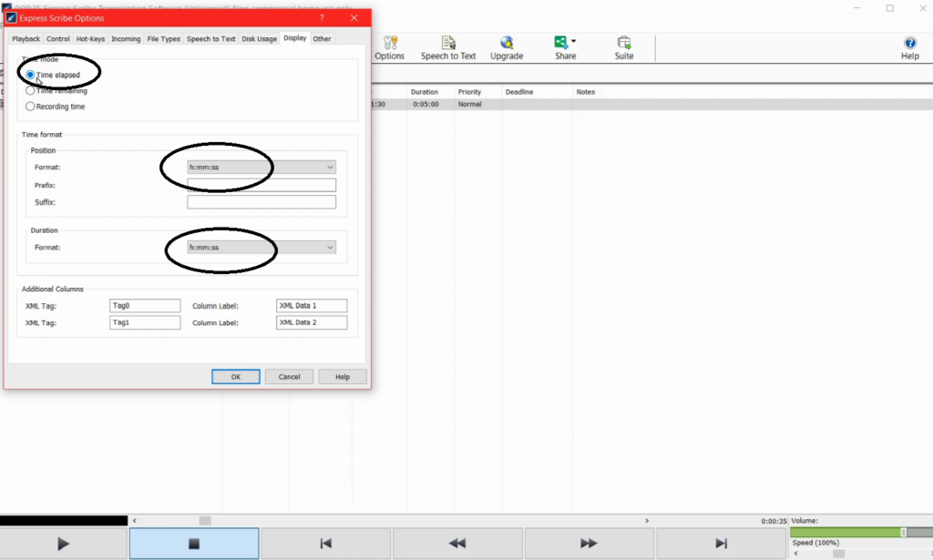Click the Suffix input field
Screen dimensions: 933x560
pos(261,202)
